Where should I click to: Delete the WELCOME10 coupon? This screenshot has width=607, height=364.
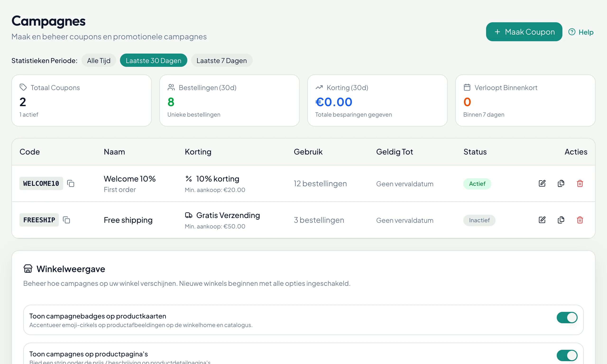[x=580, y=183]
